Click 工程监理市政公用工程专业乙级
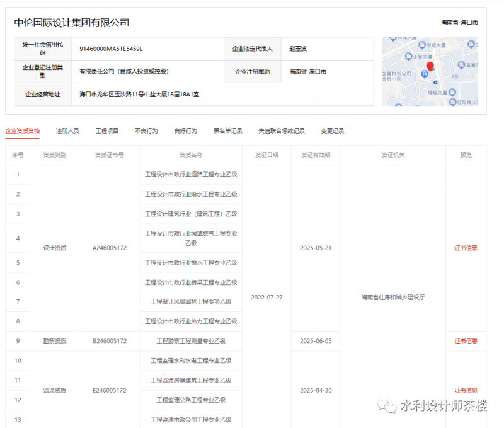 click(191, 420)
